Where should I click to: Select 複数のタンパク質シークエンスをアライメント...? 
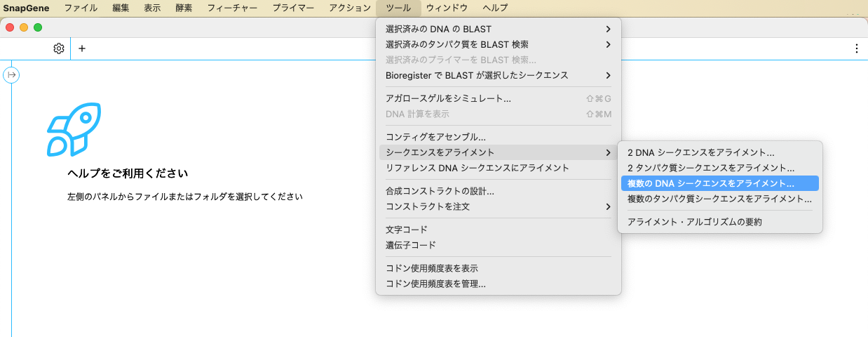tap(719, 199)
